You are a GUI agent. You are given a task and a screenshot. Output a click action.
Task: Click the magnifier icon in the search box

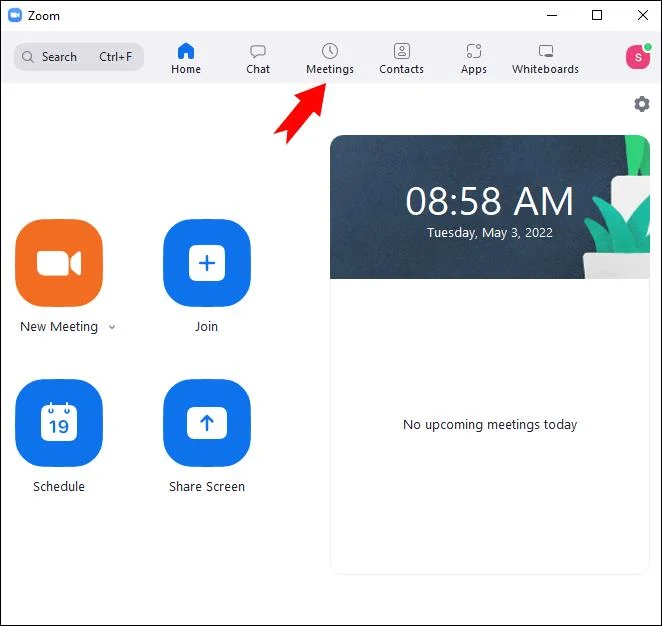pyautogui.click(x=27, y=57)
